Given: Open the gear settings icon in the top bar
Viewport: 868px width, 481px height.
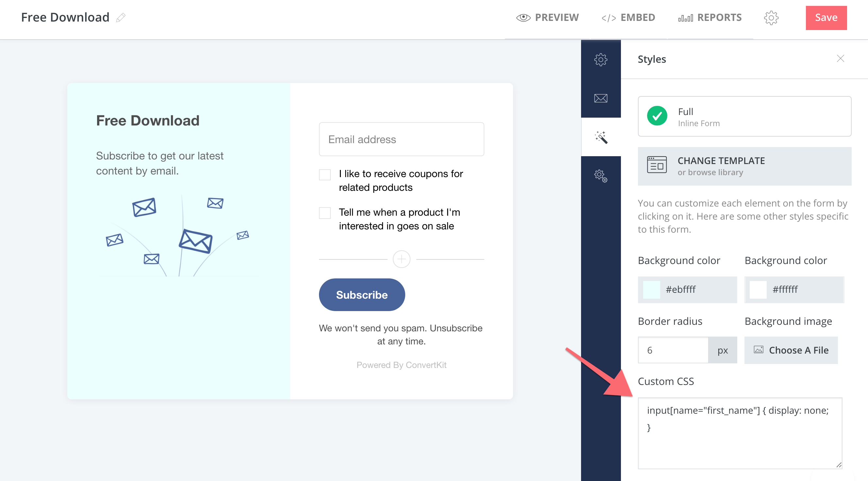Looking at the screenshot, I should (771, 18).
